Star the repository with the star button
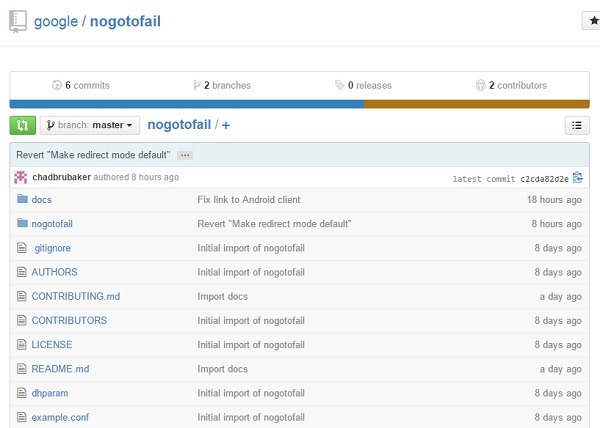Viewport: 600px width, 428px height. [591, 21]
